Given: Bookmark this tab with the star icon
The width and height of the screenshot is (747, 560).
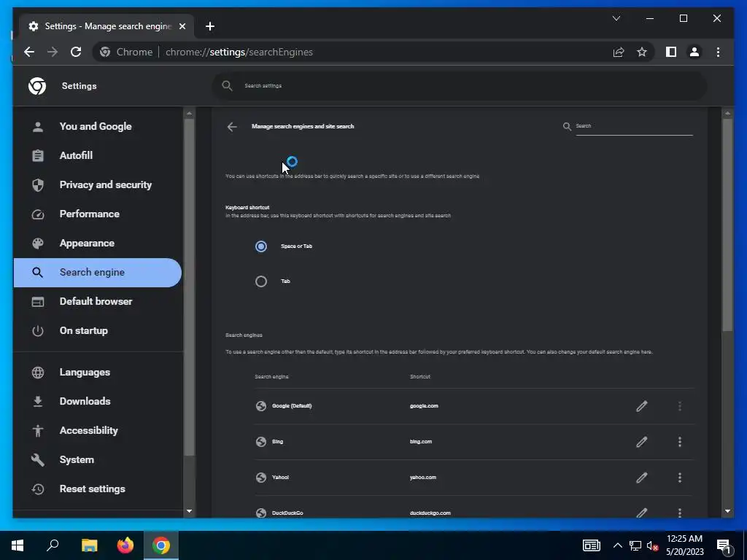Looking at the screenshot, I should click(642, 52).
